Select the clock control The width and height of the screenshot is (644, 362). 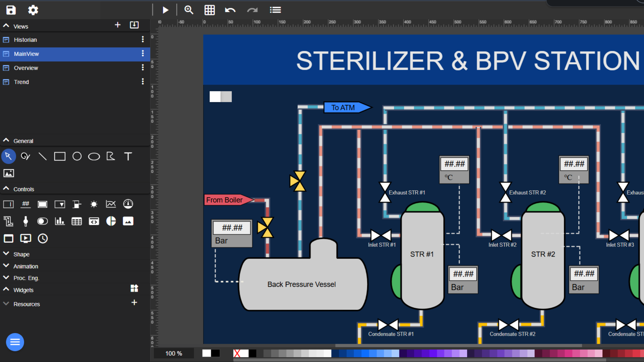pos(43,238)
